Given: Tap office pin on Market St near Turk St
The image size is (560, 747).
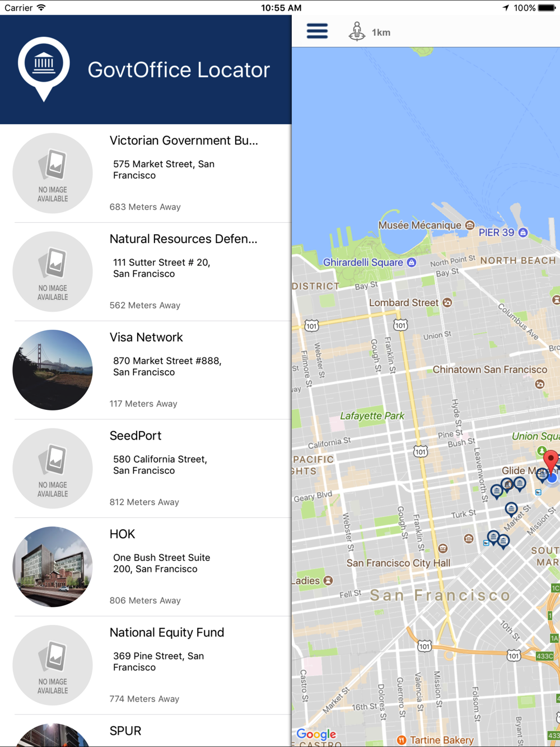Looking at the screenshot, I should pos(511,508).
